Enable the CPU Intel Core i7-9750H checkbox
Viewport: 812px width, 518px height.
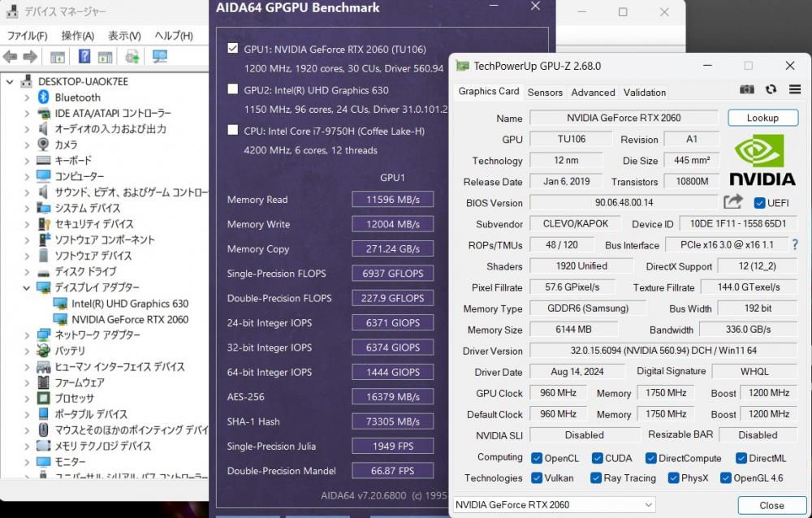(234, 131)
